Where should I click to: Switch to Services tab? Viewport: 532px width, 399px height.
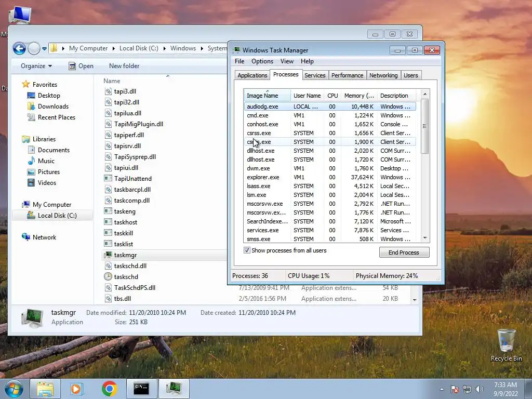point(315,75)
